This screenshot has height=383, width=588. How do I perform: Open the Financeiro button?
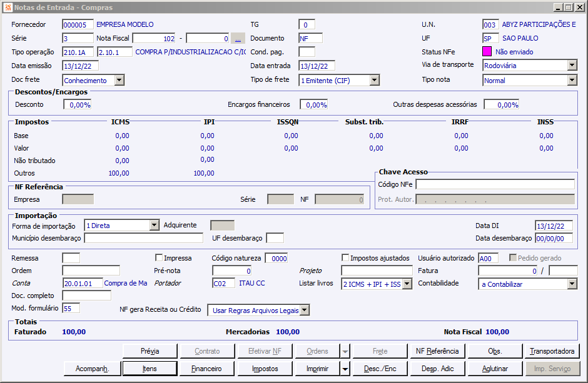coord(206,369)
